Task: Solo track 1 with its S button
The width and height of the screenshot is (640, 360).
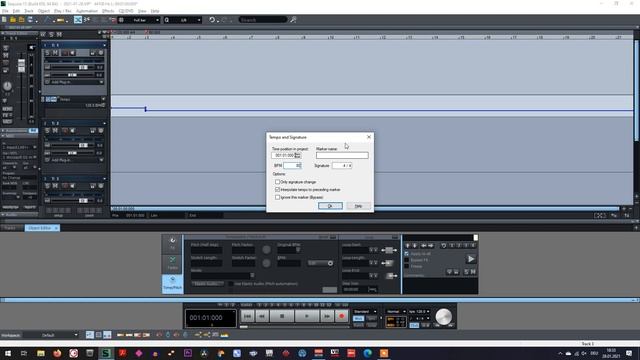Action: [47, 53]
